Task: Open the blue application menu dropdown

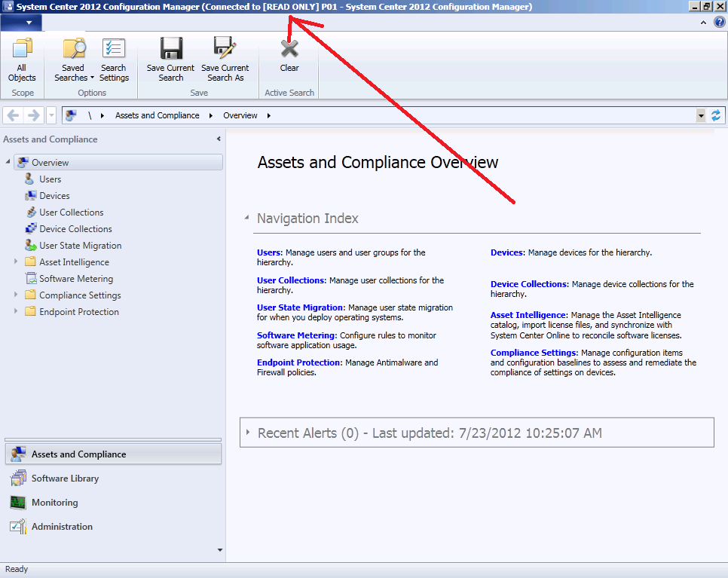Action: click(21, 23)
